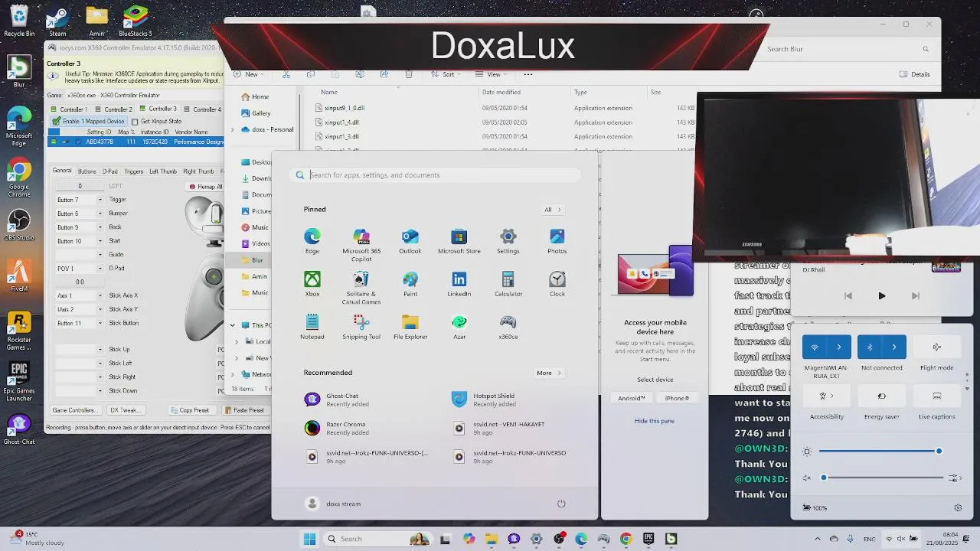The width and height of the screenshot is (980, 551).
Task: Adjust volume slider in quick settings
Action: tap(882, 478)
